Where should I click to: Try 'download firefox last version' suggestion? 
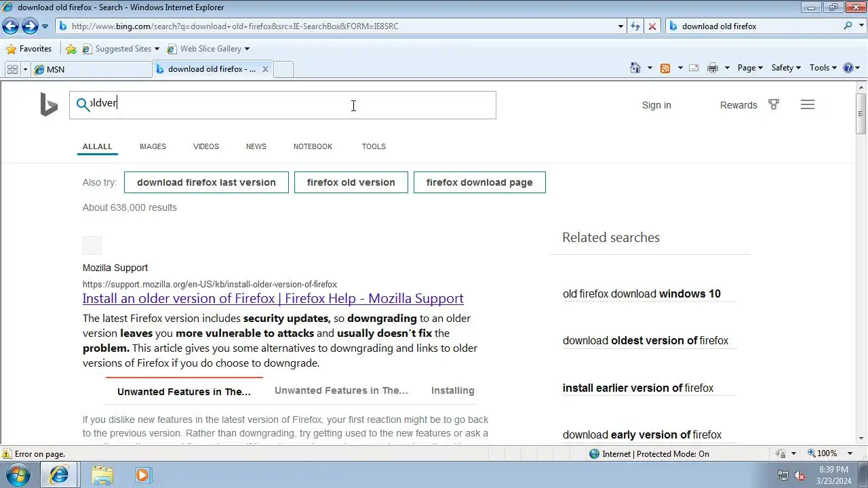[206, 182]
